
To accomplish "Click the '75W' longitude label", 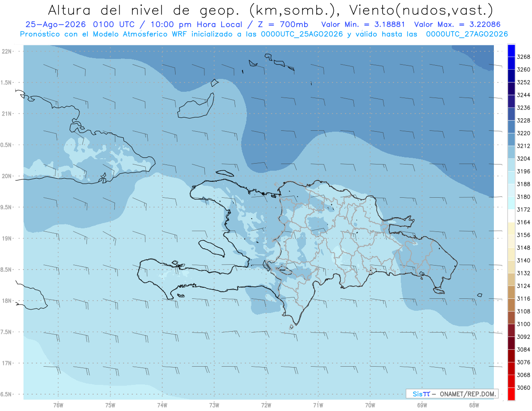I will 110,405.
